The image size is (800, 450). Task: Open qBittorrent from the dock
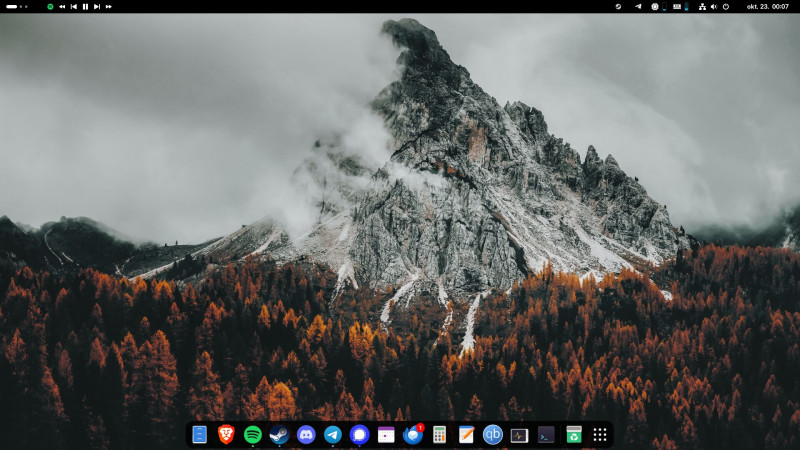493,435
